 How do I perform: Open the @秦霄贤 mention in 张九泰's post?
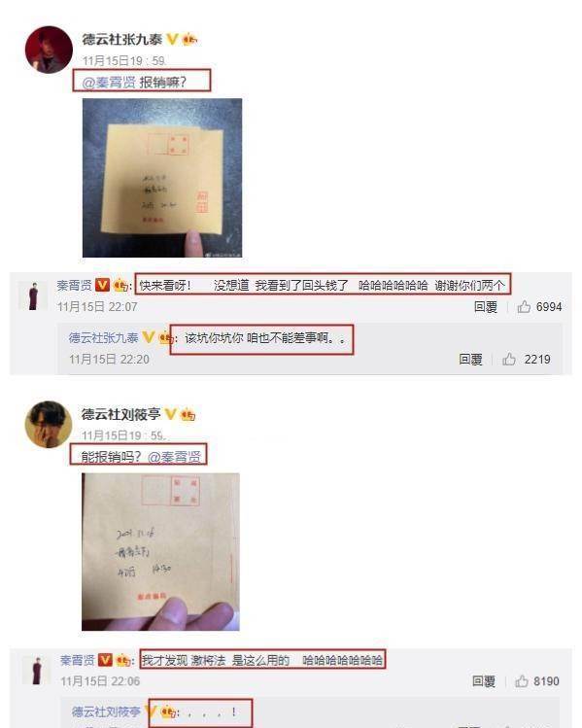[x=108, y=83]
